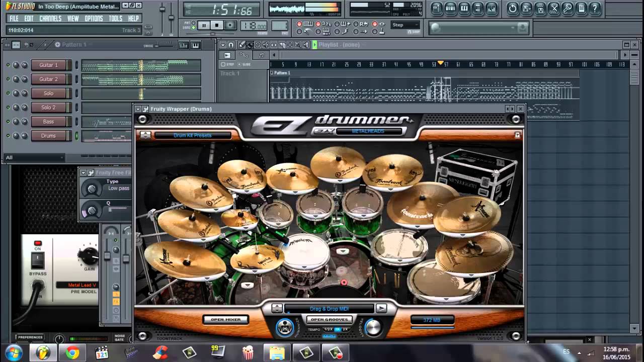Viewport: 644px width, 362px height.
Task: Click the OPEN MIXER button in EZdrummer
Action: click(x=225, y=319)
